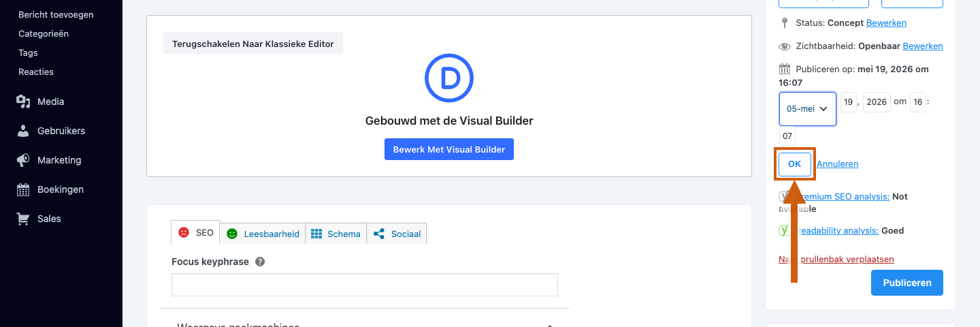Click the Sociaal share icon
This screenshot has height=327, width=980.
(x=379, y=234)
